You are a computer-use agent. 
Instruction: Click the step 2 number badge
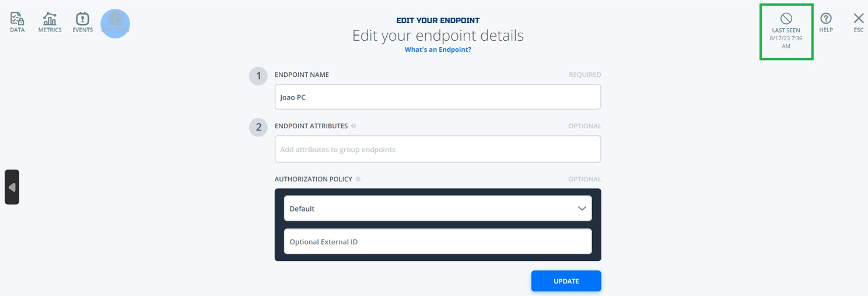[x=258, y=127]
